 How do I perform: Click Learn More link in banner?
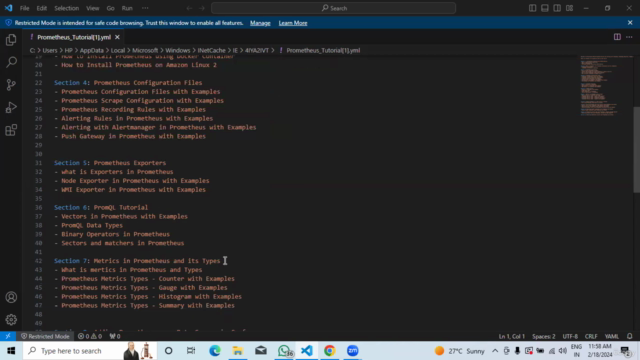(293, 23)
